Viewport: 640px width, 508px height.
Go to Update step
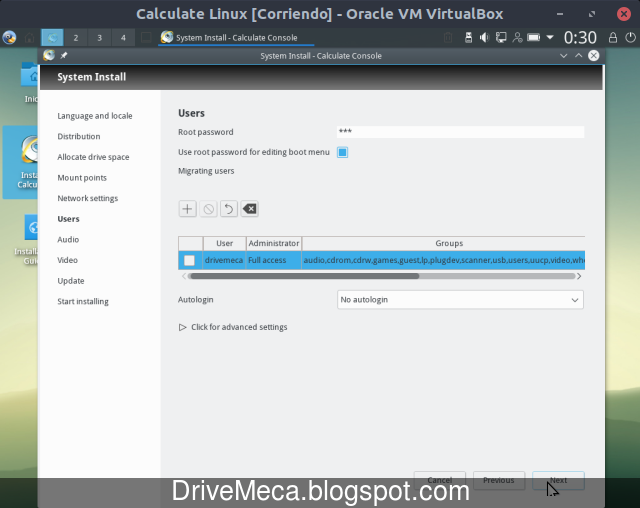click(x=71, y=281)
